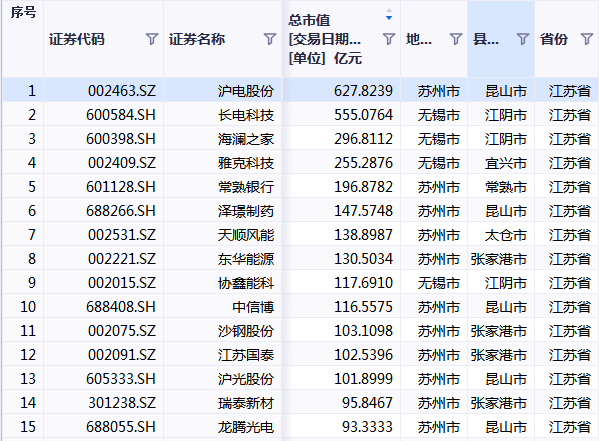Select market value 147.5748
The image size is (599, 441).
pyautogui.click(x=363, y=211)
